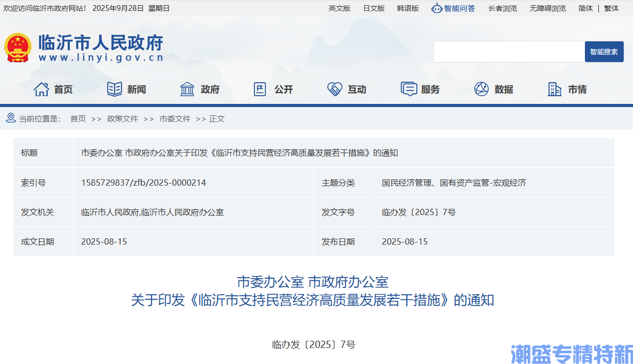Click the city buildings icon beside 市情
This screenshot has height=364, width=633.
tap(554, 89)
